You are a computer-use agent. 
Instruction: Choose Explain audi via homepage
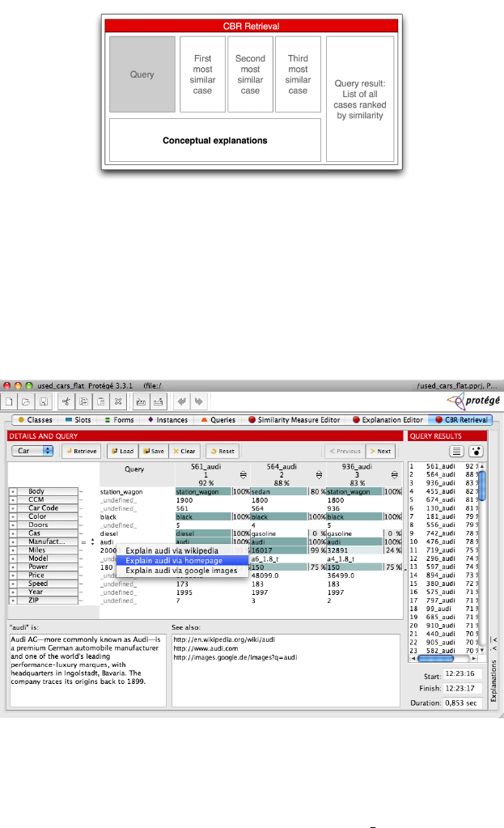pyautogui.click(x=182, y=561)
